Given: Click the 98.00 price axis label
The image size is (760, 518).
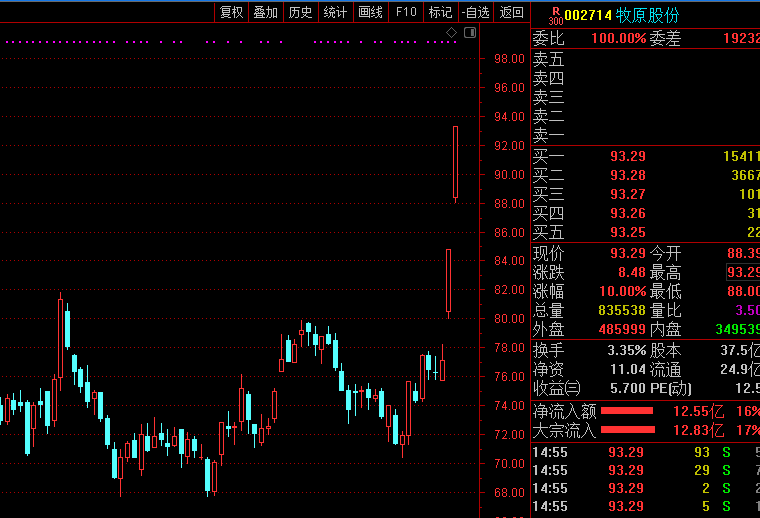Looking at the screenshot, I should tap(509, 59).
